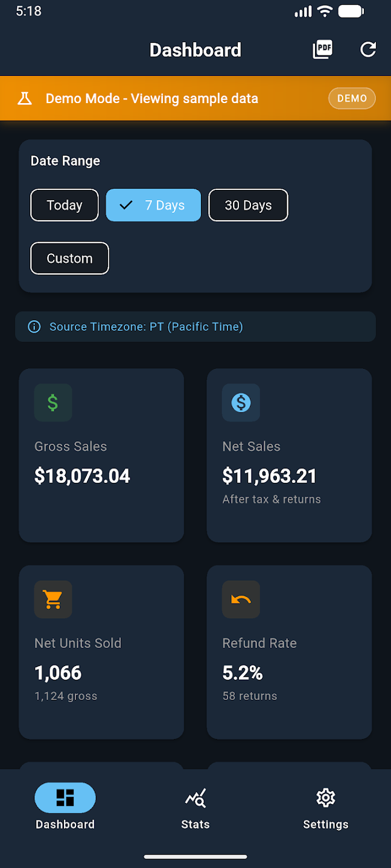Navigate to Settings
391x868 pixels.
(x=325, y=808)
